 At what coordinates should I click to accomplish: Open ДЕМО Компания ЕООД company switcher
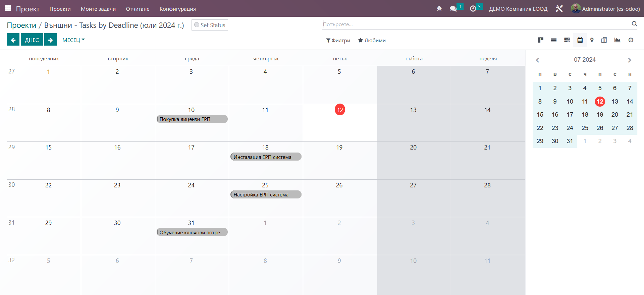click(518, 9)
